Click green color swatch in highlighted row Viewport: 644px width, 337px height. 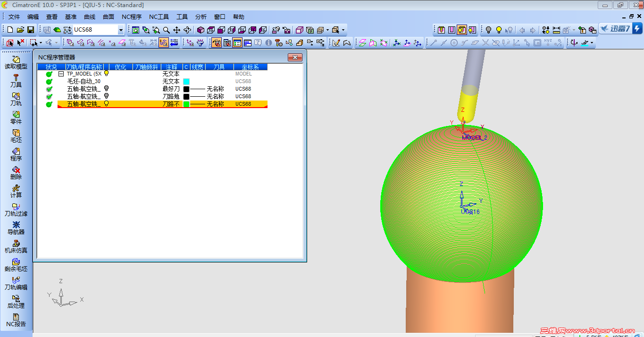coord(186,104)
